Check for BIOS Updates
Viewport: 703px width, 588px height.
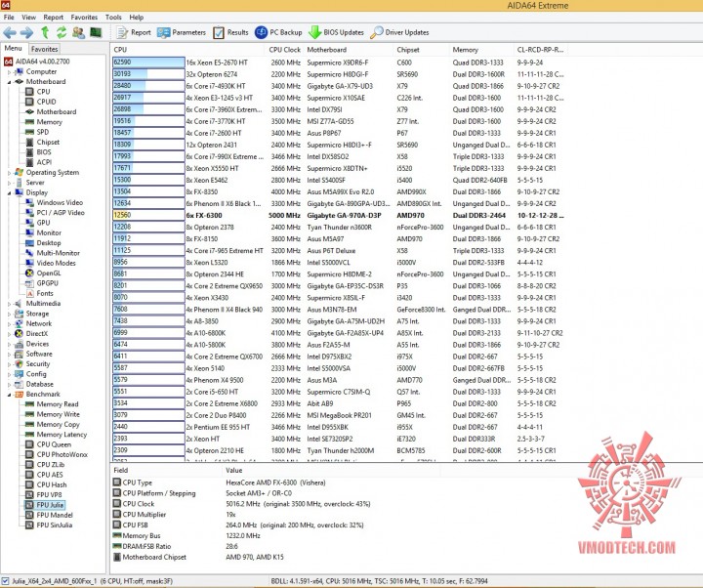coord(336,32)
